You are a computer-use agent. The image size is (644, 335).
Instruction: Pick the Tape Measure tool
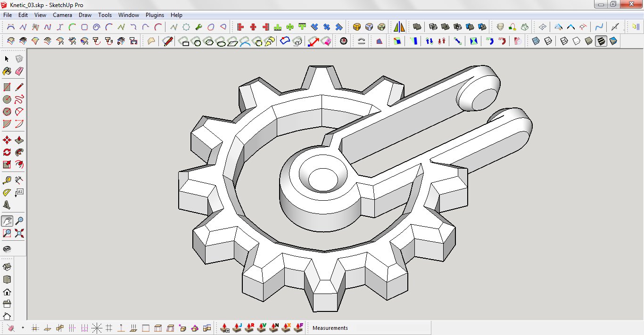tap(7, 180)
